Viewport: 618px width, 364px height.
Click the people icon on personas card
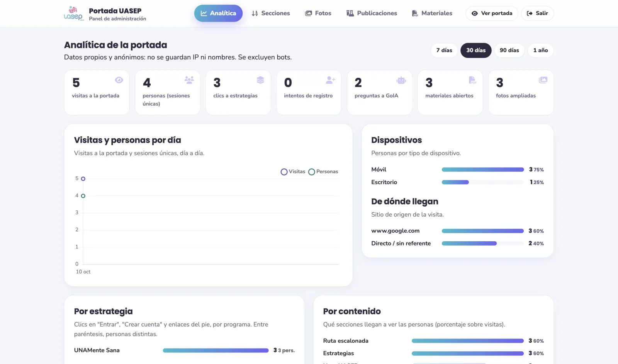(x=189, y=80)
